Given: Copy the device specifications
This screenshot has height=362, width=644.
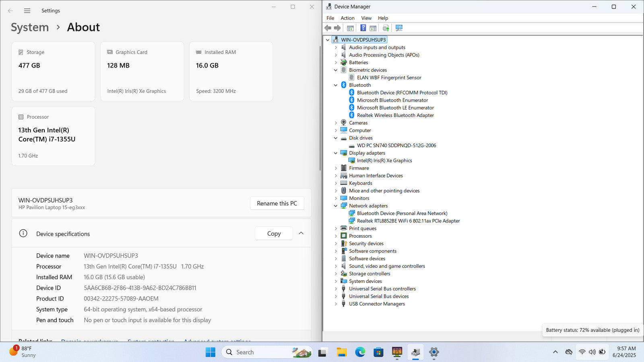Looking at the screenshot, I should pyautogui.click(x=274, y=234).
